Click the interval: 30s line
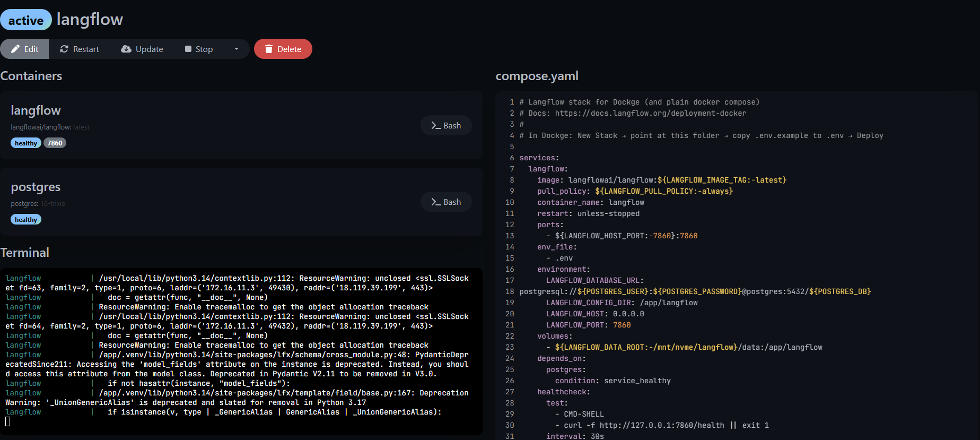The height and width of the screenshot is (440, 980). tap(575, 436)
